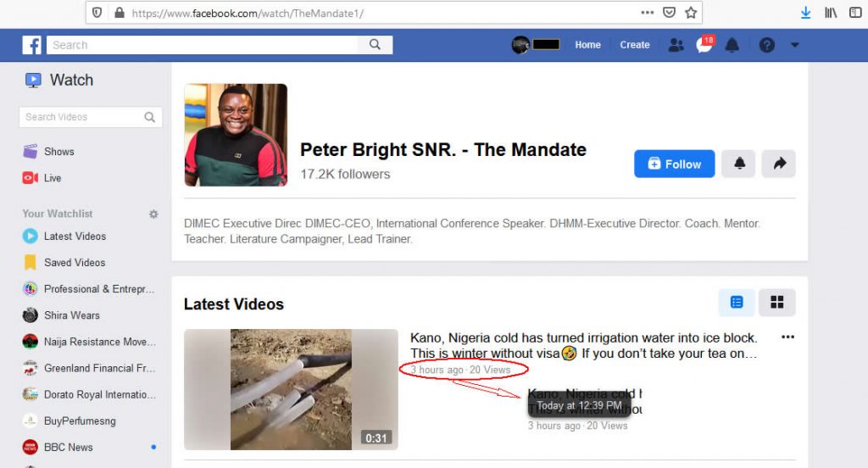
Task: Expand the account dropdown arrow
Action: tap(795, 45)
